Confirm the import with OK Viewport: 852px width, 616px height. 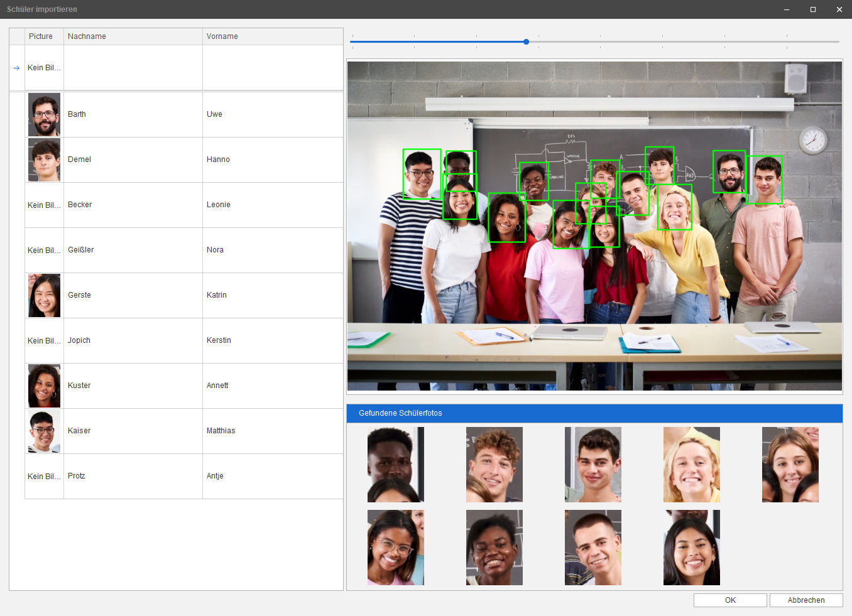730,600
